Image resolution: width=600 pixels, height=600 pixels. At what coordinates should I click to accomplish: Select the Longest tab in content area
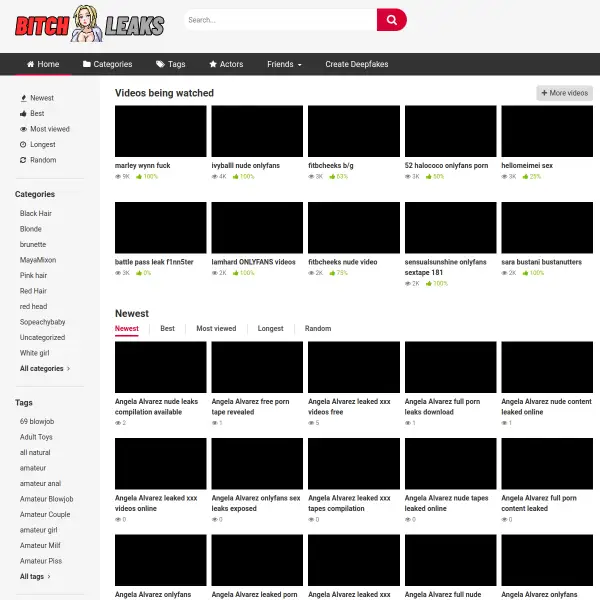[x=270, y=328]
